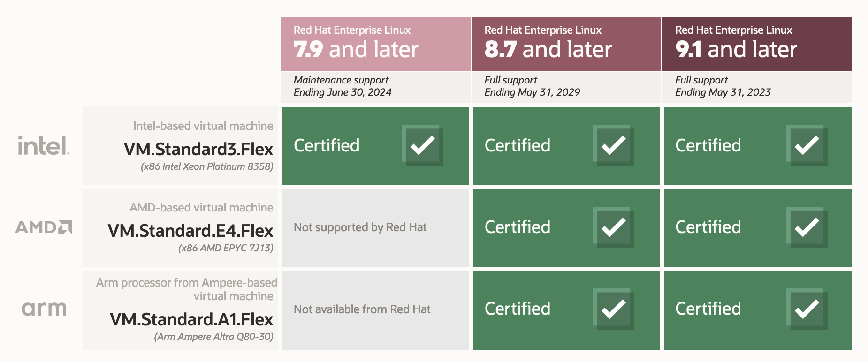The image size is (868, 362).
Task: Select the RHEL 7.9 and later header
Action: point(375,44)
